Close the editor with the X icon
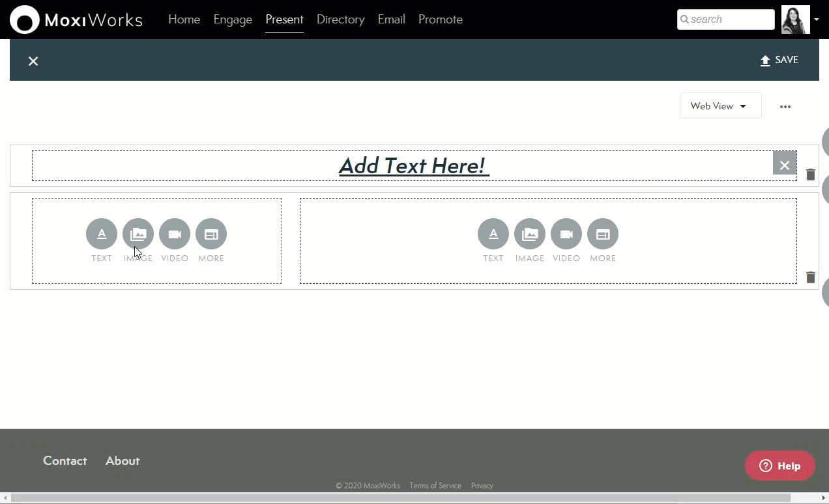829x504 pixels. tap(33, 61)
